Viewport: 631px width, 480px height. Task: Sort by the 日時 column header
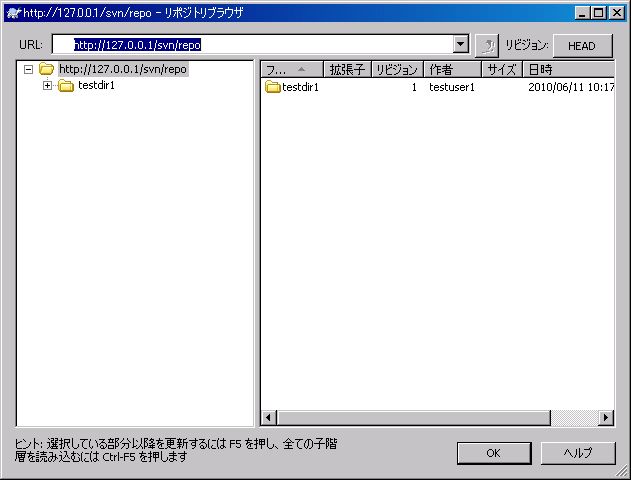point(568,70)
